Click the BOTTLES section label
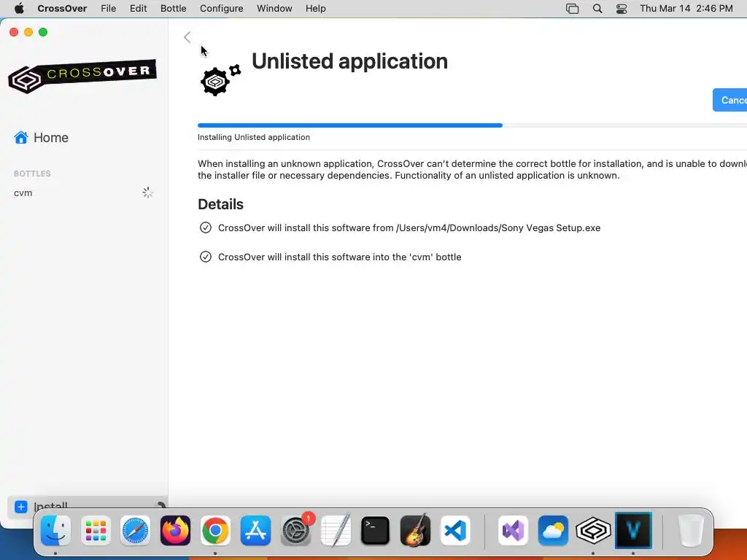747x560 pixels. [x=32, y=174]
